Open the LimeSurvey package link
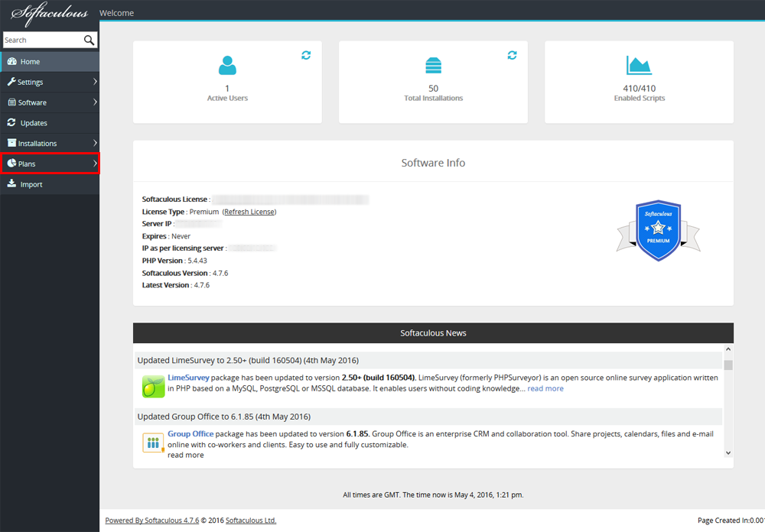This screenshot has width=765, height=532. click(188, 378)
